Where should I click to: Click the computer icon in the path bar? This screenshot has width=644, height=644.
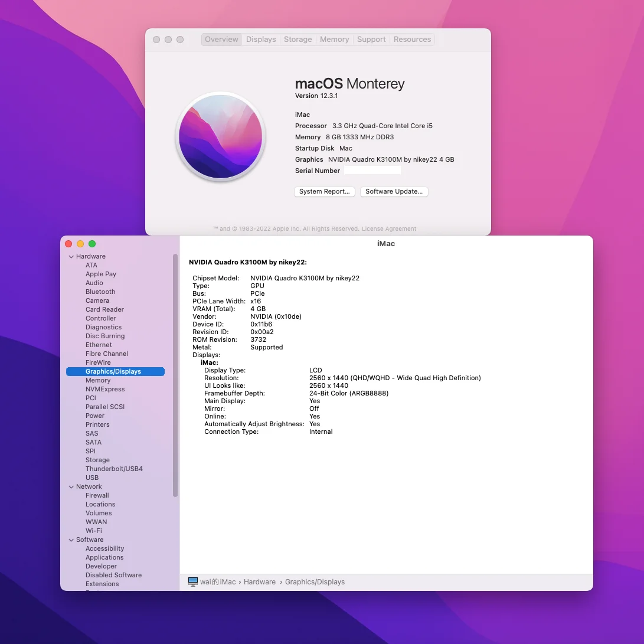[192, 581]
